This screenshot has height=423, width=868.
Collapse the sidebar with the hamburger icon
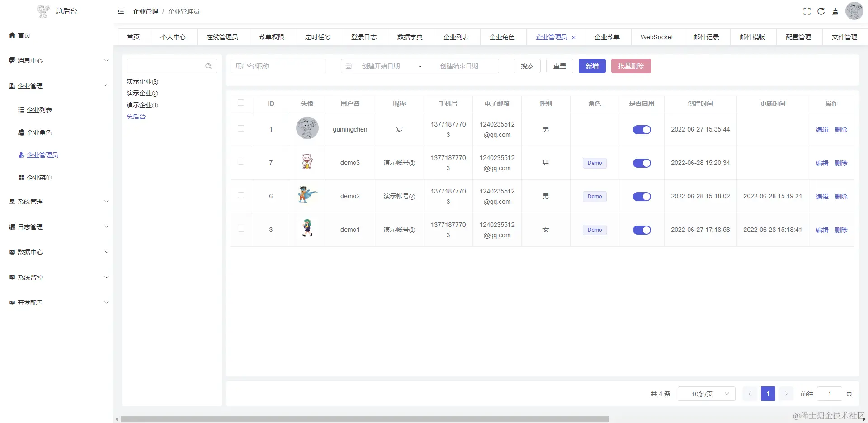point(121,11)
